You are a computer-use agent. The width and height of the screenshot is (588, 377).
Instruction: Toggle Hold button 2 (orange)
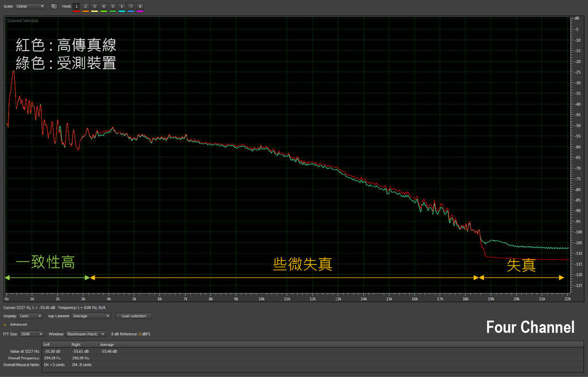pyautogui.click(x=86, y=6)
